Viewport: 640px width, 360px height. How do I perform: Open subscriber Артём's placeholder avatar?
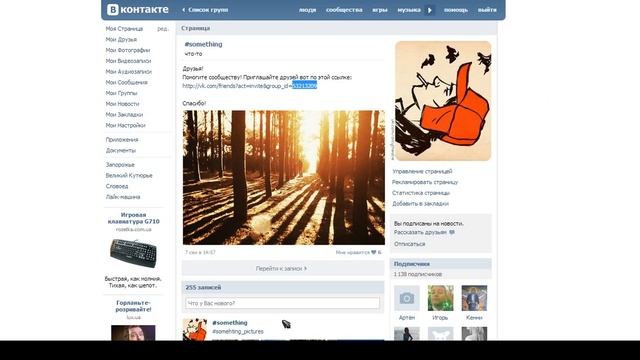tap(407, 298)
